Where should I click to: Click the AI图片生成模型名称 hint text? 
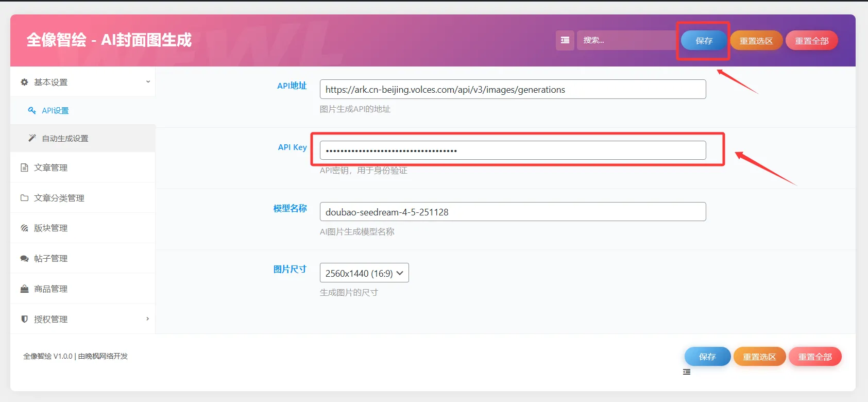click(x=357, y=232)
